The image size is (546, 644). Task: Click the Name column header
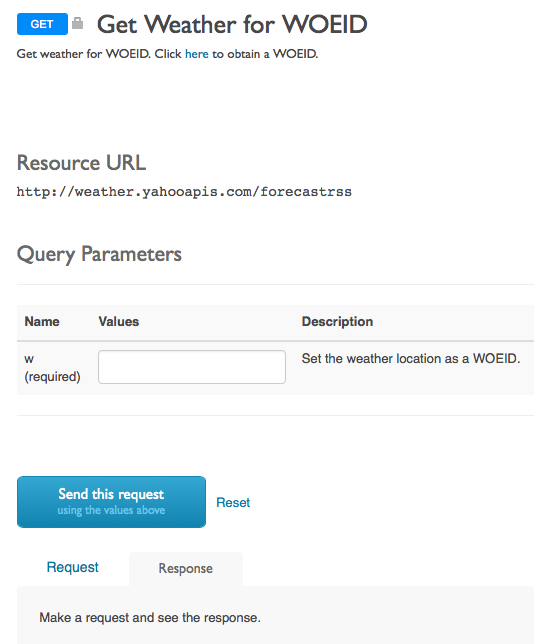(42, 321)
